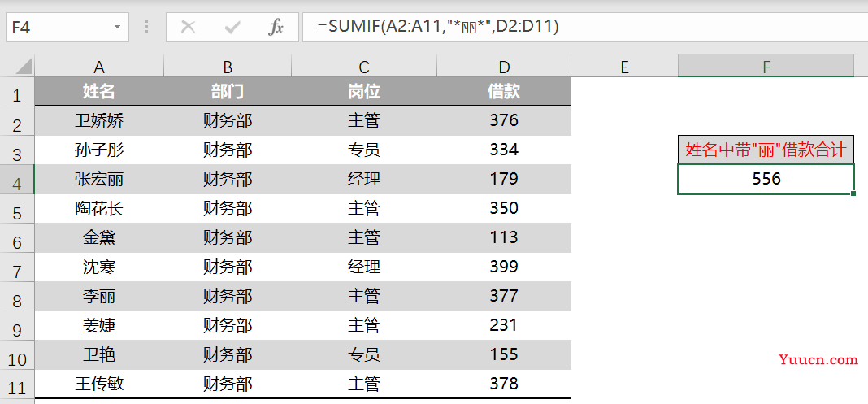868x404 pixels.
Task: Click the loan value 113
Action: 504,237
